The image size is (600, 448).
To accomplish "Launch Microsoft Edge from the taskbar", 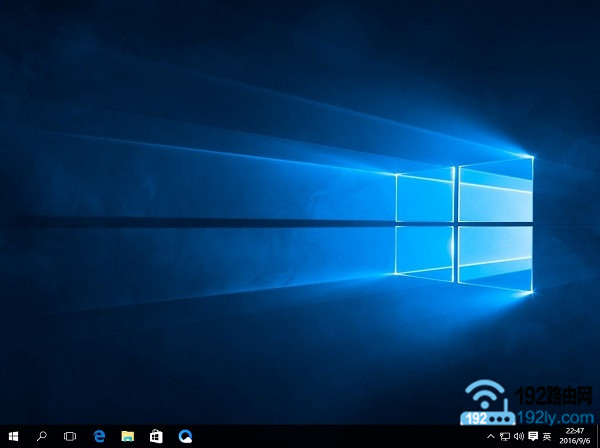I will coord(99,436).
